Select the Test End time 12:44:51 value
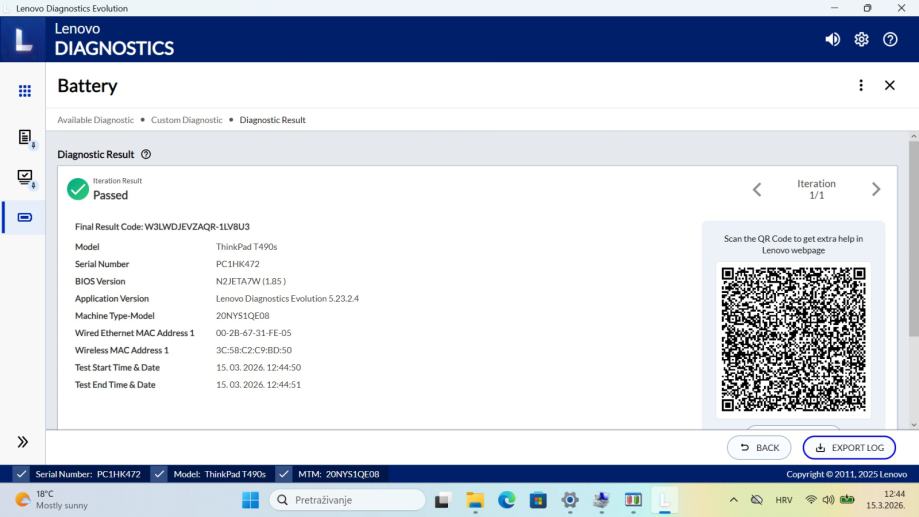919x517 pixels. [258, 385]
